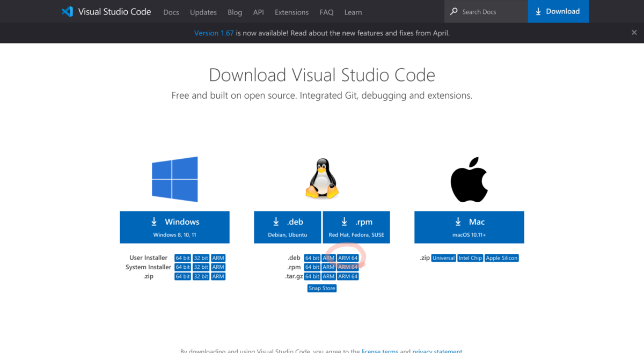
Task: Open the Docs menu item
Action: click(171, 12)
